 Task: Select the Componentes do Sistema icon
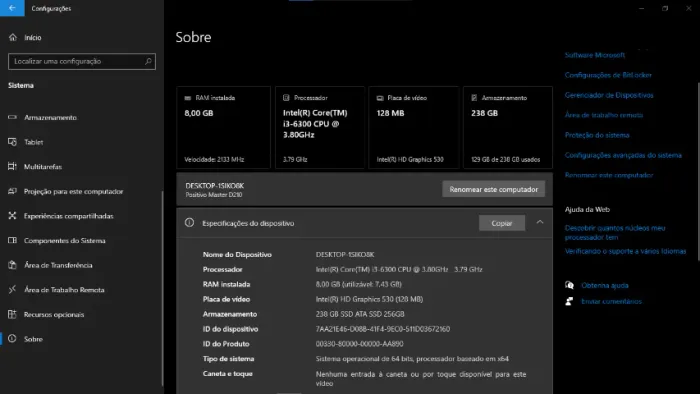(12, 240)
